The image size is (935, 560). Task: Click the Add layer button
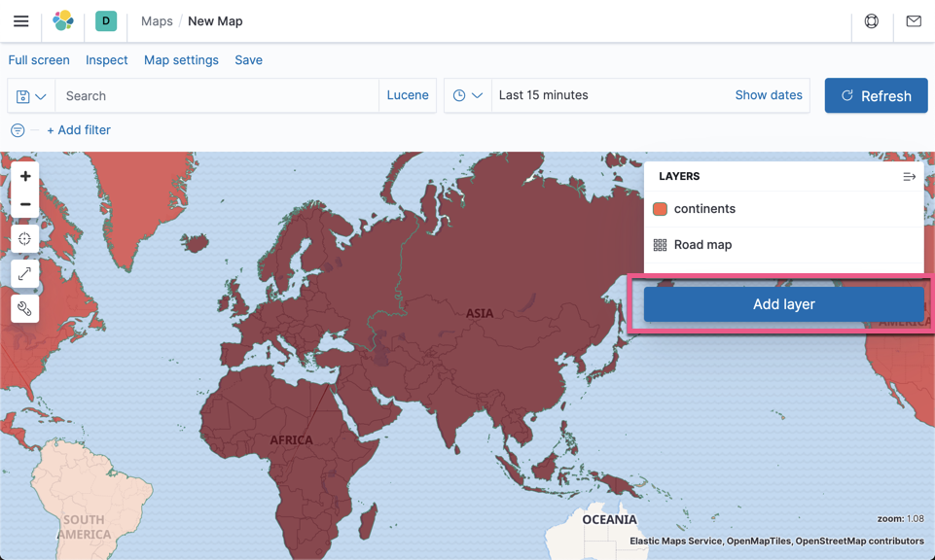[783, 304]
